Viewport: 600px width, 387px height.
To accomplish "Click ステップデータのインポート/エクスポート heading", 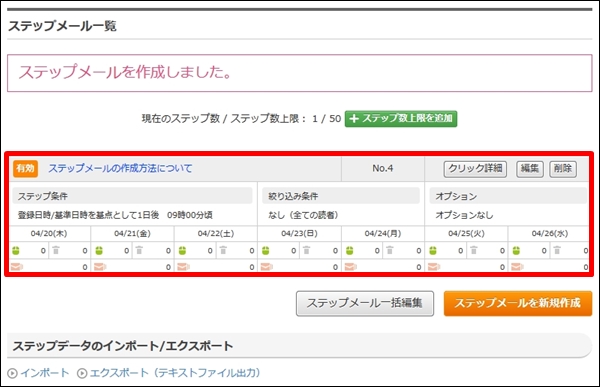I will [122, 346].
